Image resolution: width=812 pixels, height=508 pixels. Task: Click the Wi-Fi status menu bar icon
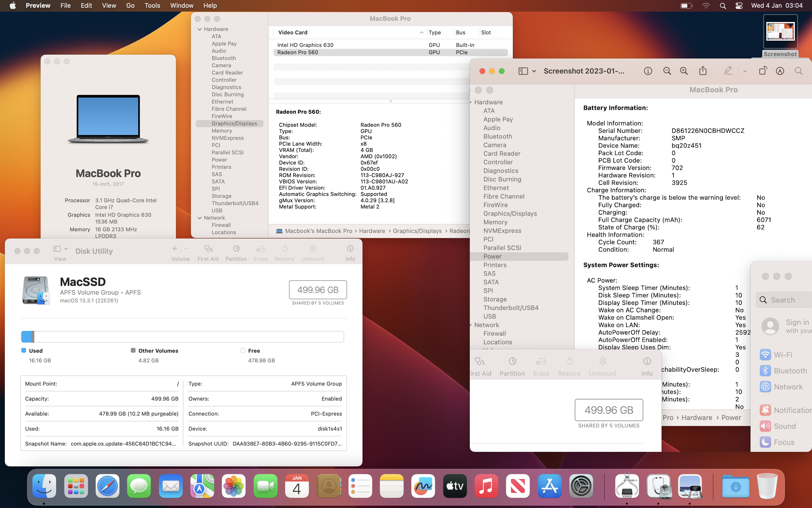[706, 6]
